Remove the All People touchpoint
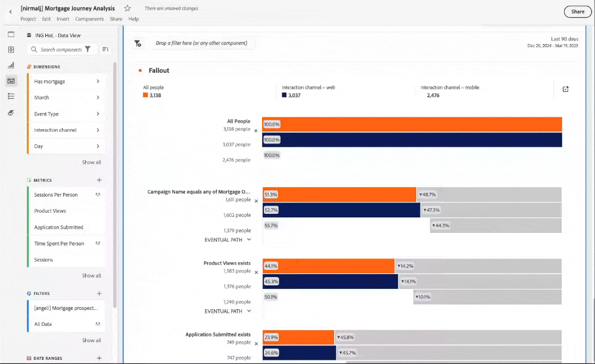The width and height of the screenshot is (595, 364). [256, 131]
